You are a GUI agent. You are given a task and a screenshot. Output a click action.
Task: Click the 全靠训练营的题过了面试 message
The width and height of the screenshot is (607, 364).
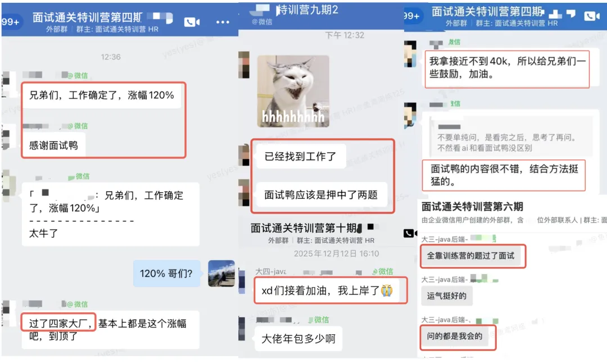(471, 256)
